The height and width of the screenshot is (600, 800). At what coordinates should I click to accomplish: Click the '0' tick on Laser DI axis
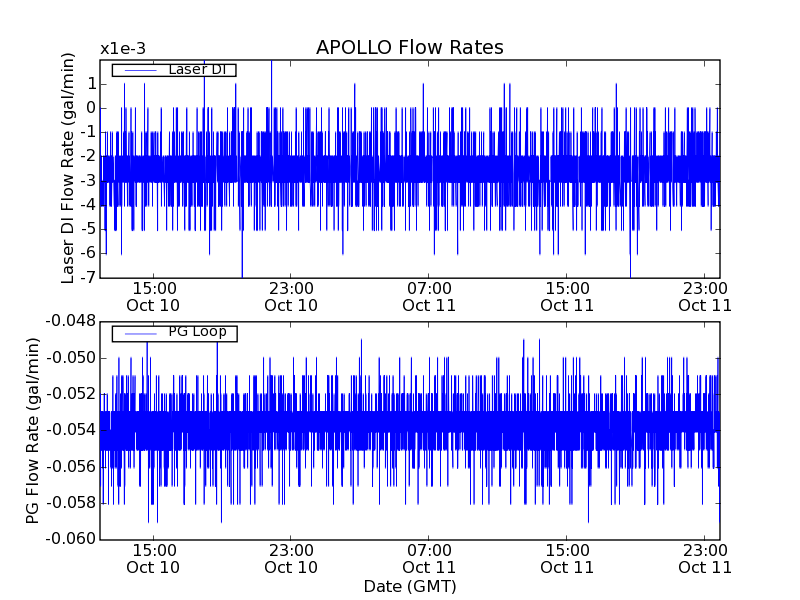pos(91,108)
